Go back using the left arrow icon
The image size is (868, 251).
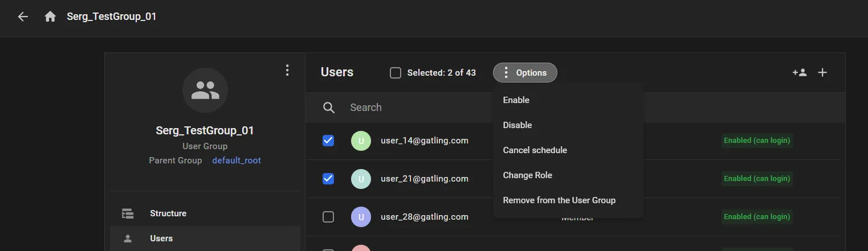(23, 17)
